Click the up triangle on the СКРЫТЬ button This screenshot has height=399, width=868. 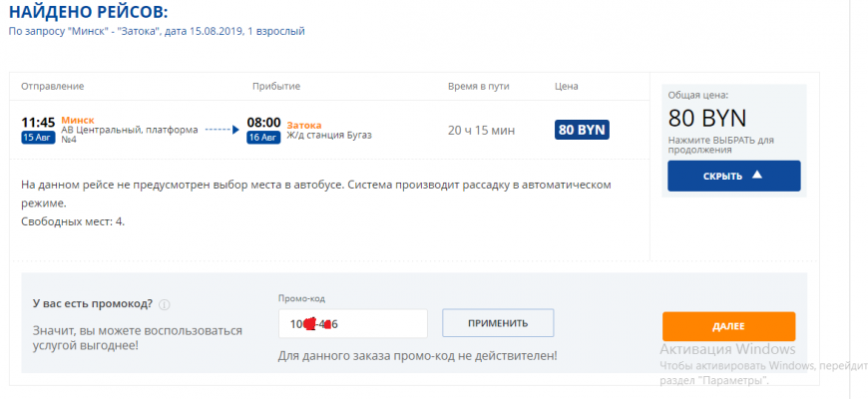756,176
